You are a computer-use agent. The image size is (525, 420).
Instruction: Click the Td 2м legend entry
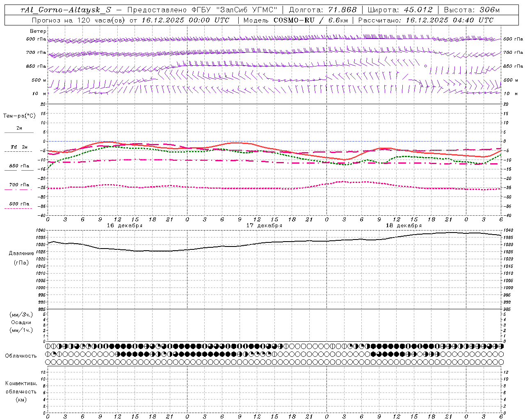click(x=19, y=147)
